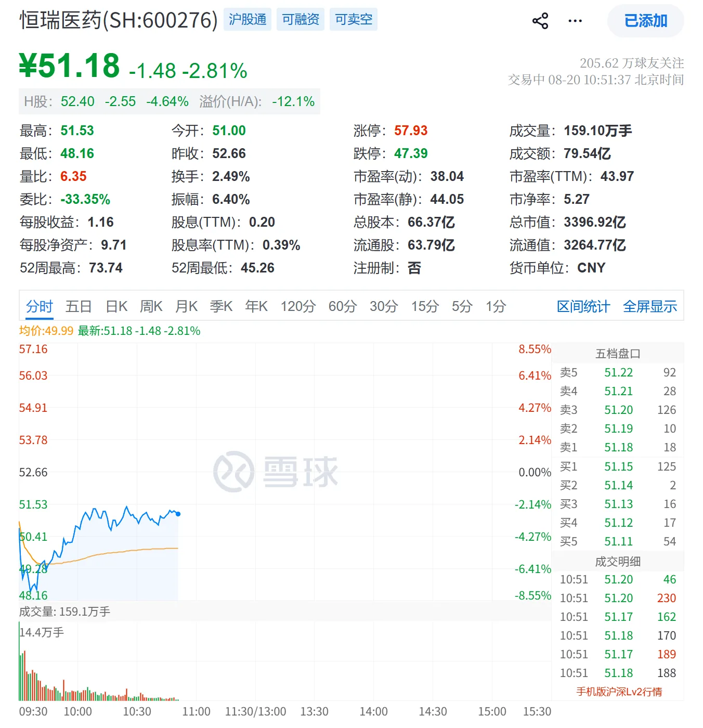Click the 成交额 value 79.54亿
The height and width of the screenshot is (728, 703).
[x=588, y=153]
